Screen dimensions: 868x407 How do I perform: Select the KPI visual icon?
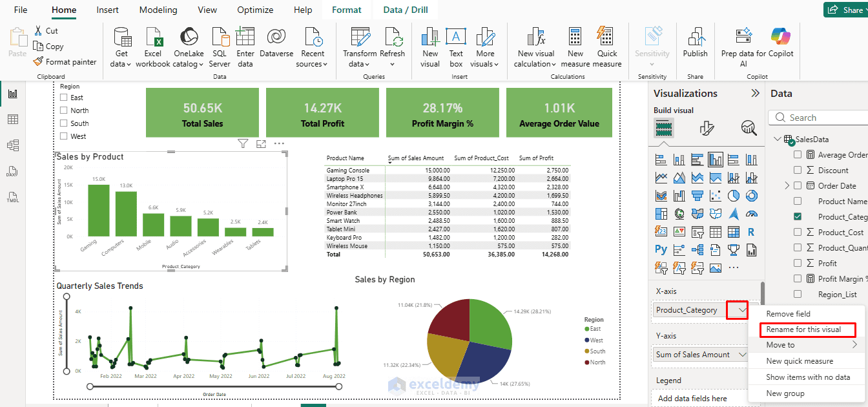click(x=679, y=231)
